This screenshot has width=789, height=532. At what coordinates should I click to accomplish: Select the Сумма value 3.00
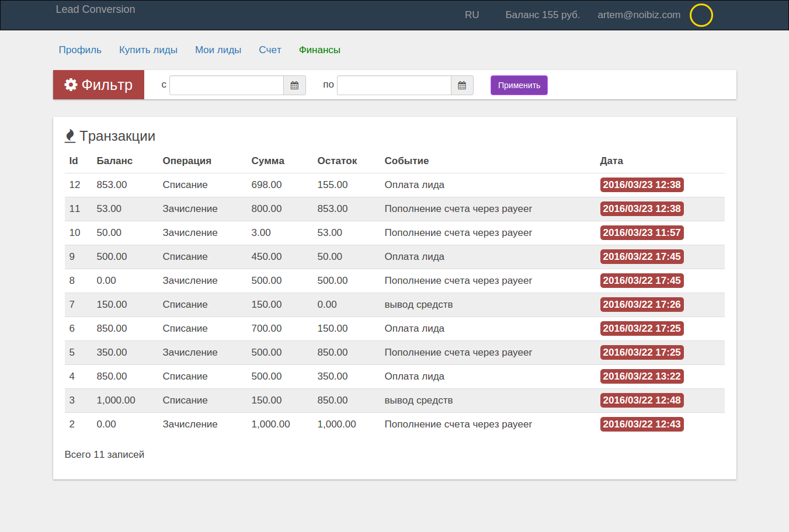pos(261,232)
